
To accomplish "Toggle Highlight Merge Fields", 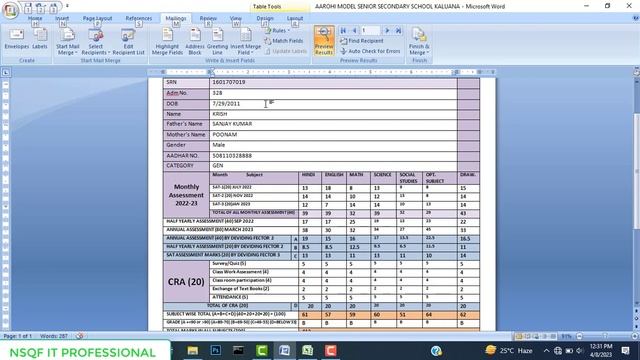I will pyautogui.click(x=167, y=42).
